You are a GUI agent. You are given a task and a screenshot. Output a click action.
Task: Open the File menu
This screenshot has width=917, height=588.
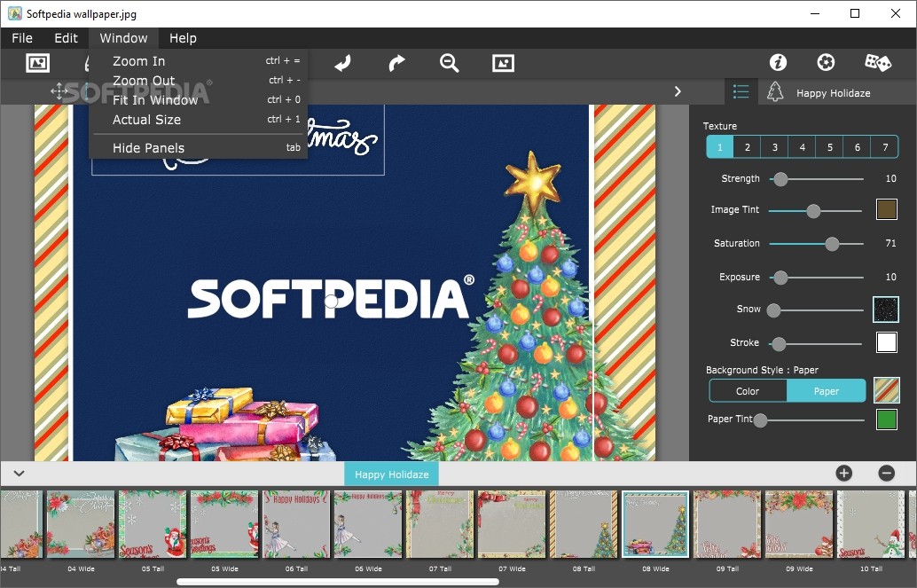22,38
